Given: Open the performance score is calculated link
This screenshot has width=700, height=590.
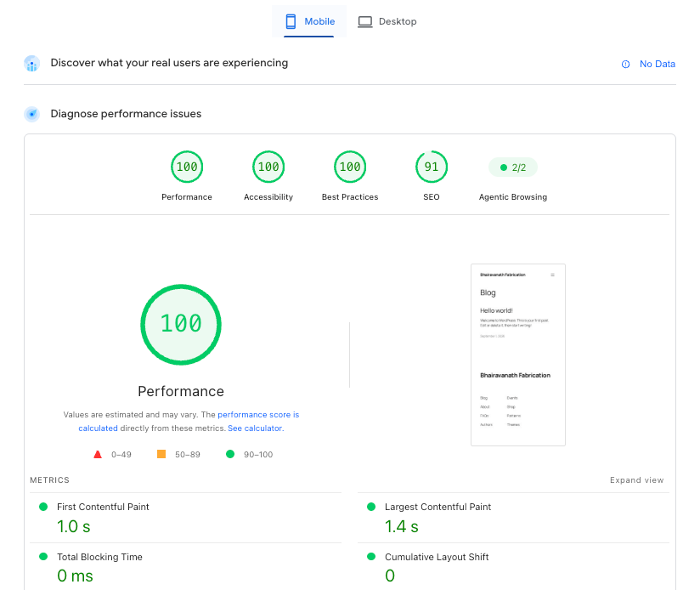Looking at the screenshot, I should (258, 415).
